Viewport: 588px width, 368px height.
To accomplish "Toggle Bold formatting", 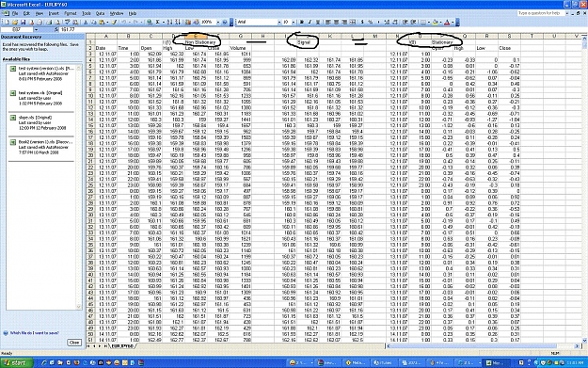I will click(301, 23).
